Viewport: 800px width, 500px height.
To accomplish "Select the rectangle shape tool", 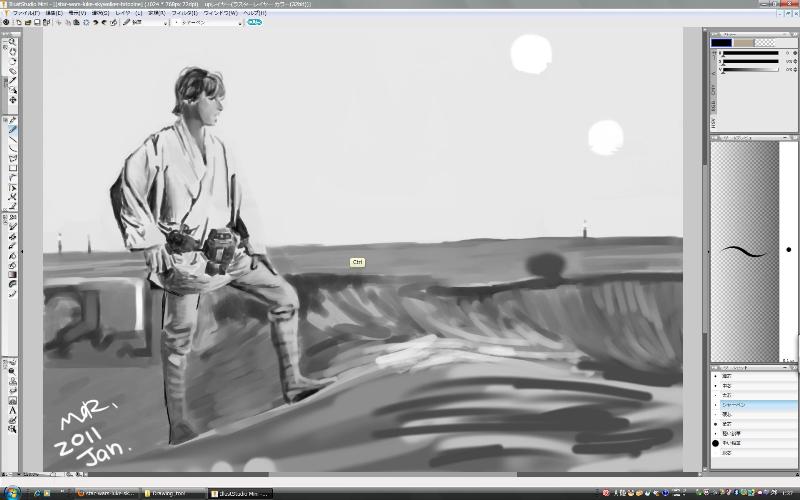I will (x=12, y=168).
